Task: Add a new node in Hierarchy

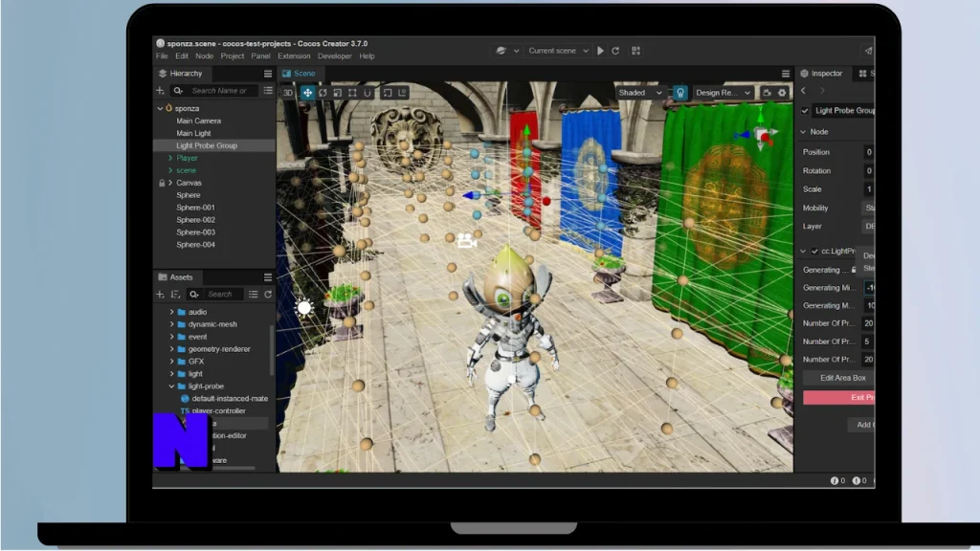Action: click(x=160, y=91)
